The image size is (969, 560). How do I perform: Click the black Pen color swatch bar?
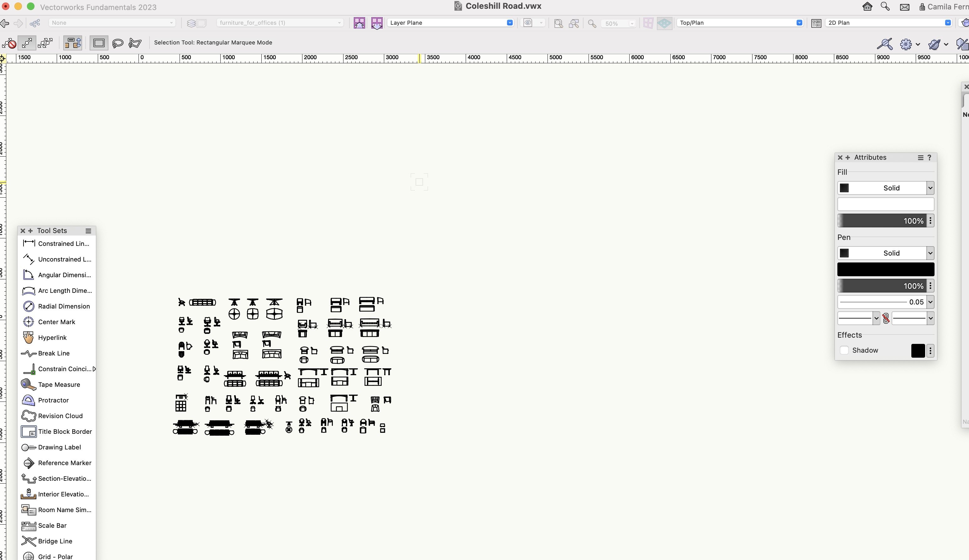(885, 269)
